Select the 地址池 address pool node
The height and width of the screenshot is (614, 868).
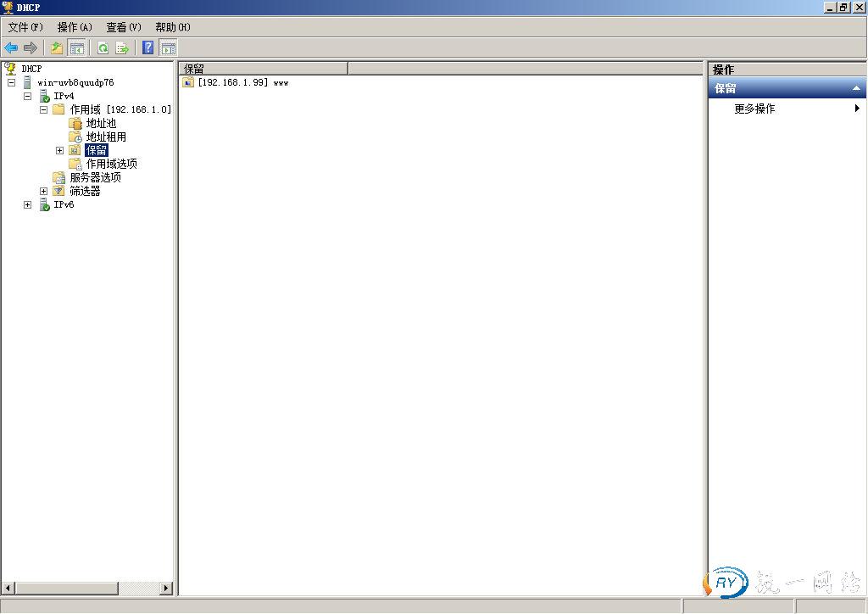click(x=100, y=123)
